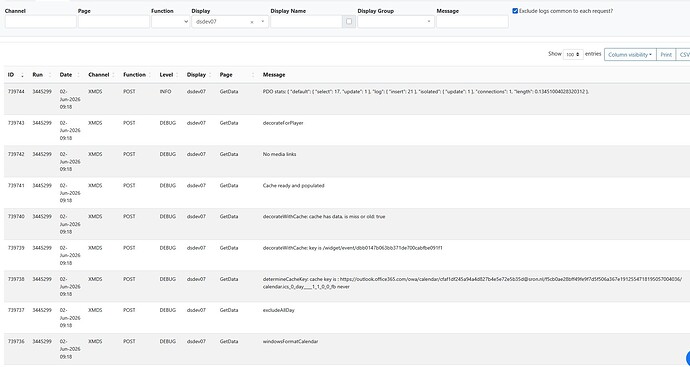Click the decorateForPlayer message

pyautogui.click(x=283, y=123)
